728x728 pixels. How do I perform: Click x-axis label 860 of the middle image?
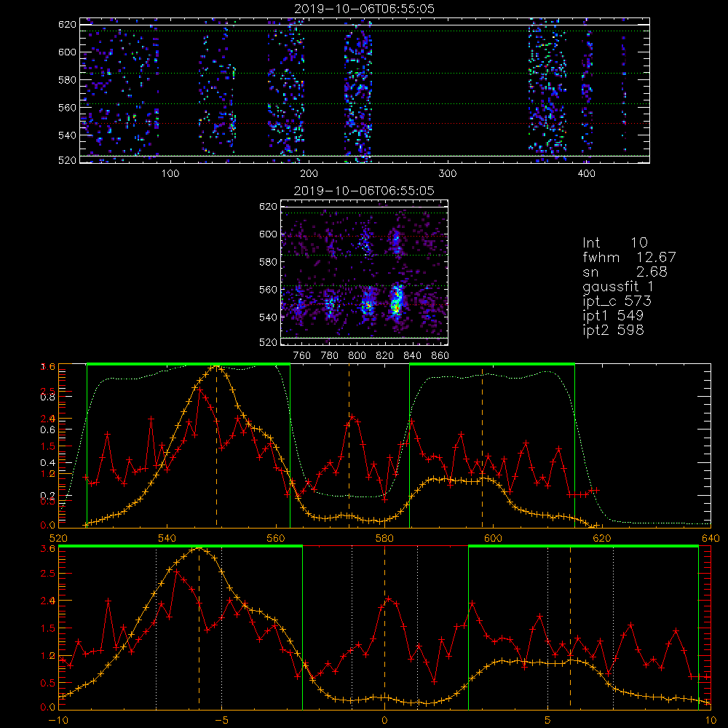[x=440, y=356]
